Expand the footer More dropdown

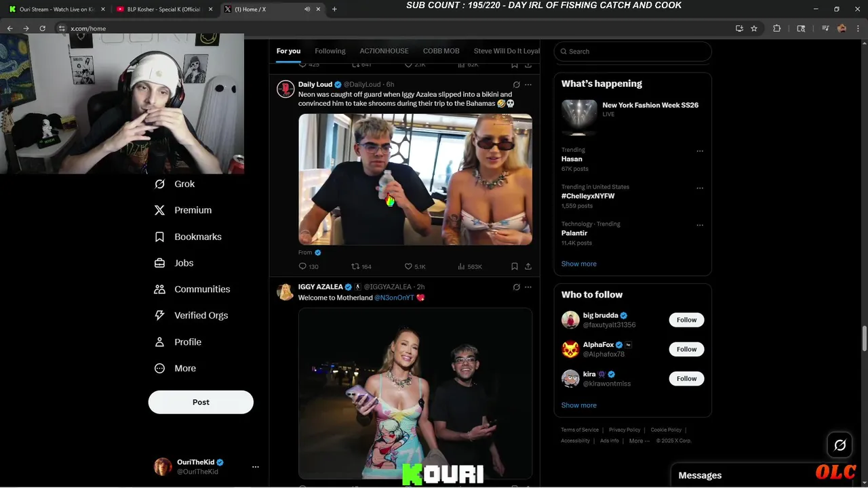(x=639, y=441)
